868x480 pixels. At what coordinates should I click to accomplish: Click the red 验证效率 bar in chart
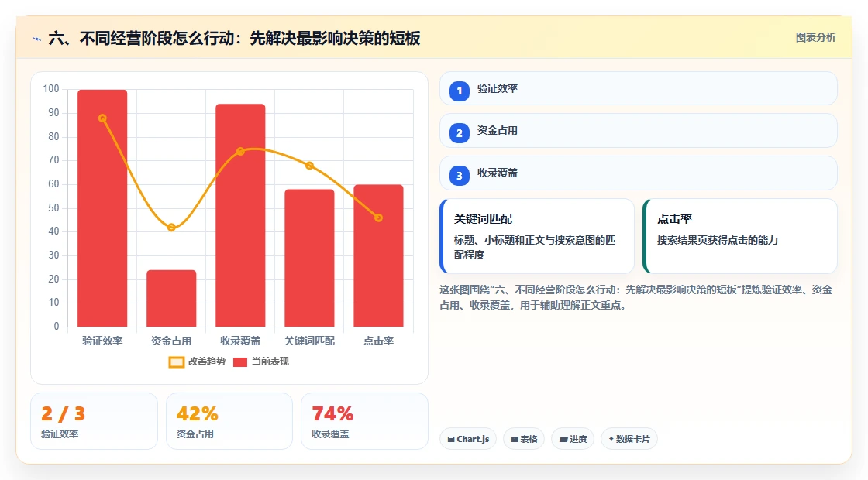pos(102,208)
